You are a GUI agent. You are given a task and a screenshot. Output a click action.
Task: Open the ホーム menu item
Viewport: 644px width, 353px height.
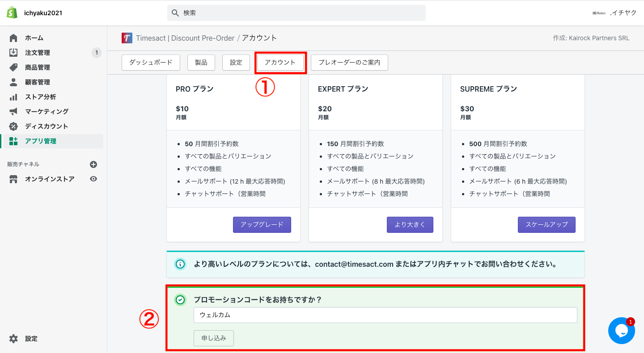pos(34,38)
